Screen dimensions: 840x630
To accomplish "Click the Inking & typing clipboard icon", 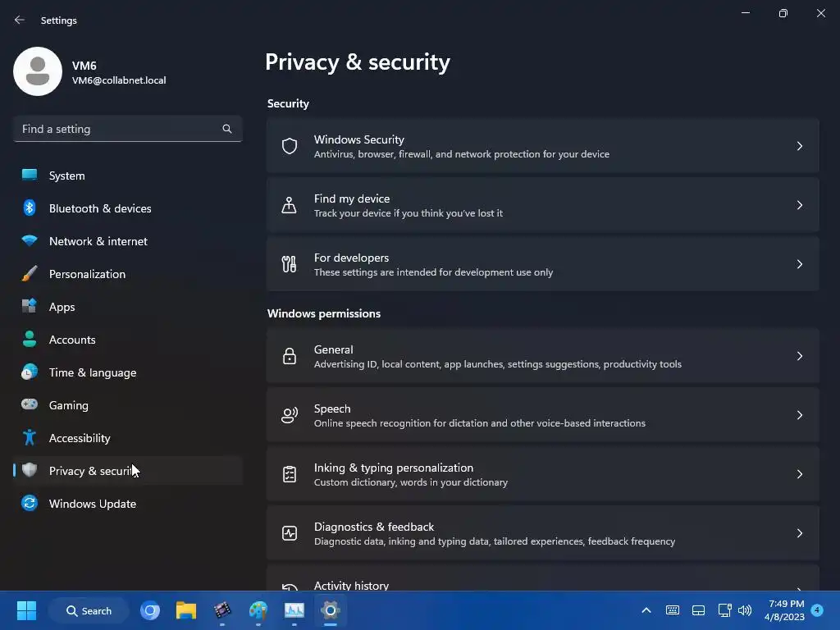I will pyautogui.click(x=290, y=474).
